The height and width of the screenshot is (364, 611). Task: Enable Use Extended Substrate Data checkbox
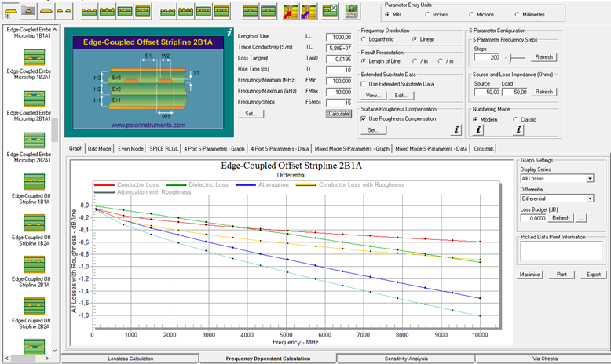tap(363, 84)
